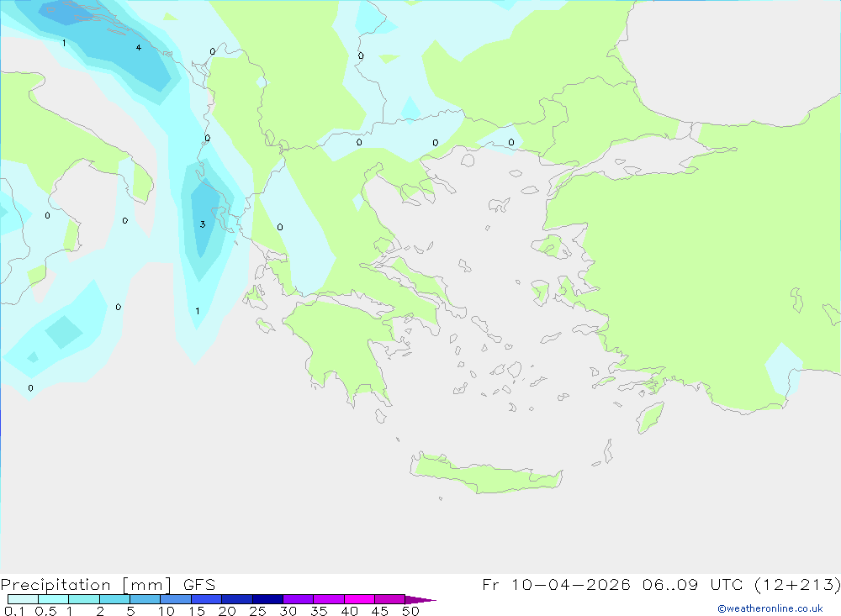Click the 30–35 mm violet legend swatch
Screen dimensions: 841x616
[x=298, y=599]
